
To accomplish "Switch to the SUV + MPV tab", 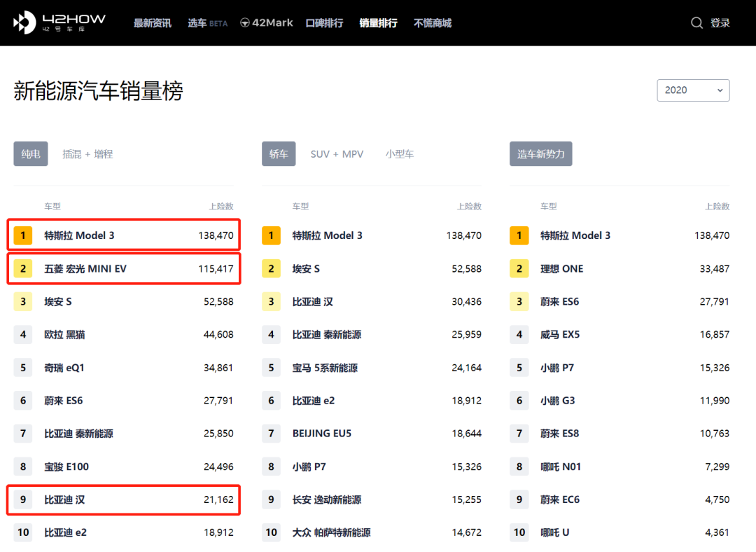I will [337, 154].
